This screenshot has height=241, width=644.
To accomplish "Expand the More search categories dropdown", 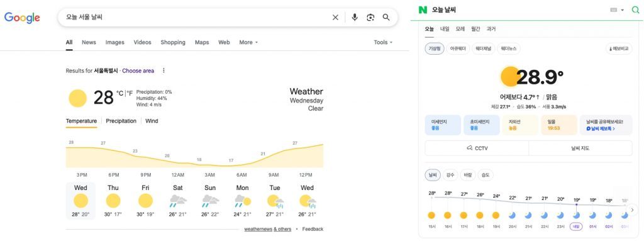I will point(248,42).
